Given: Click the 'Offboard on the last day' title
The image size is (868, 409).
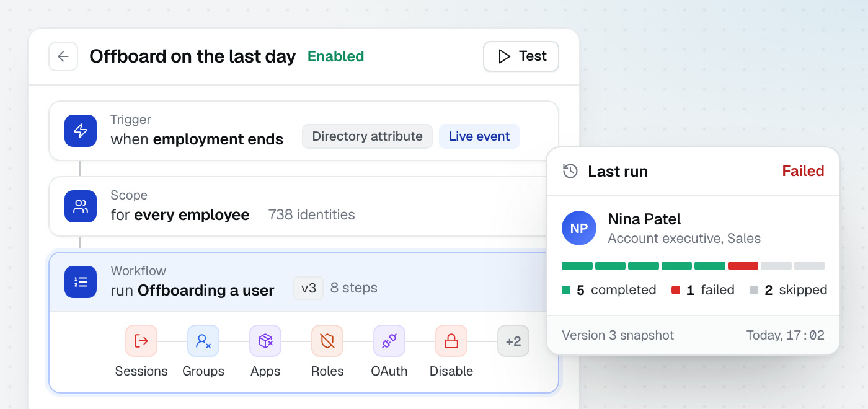Looking at the screenshot, I should pyautogui.click(x=193, y=56).
